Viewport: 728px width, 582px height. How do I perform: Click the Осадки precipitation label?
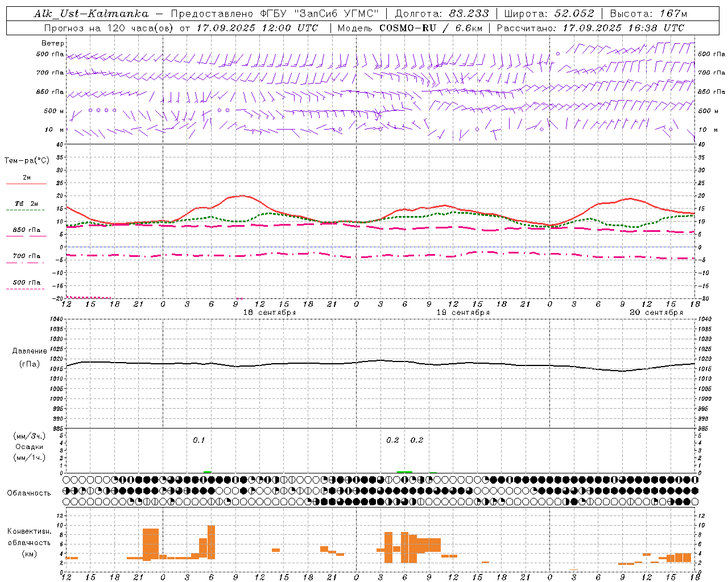[30, 447]
